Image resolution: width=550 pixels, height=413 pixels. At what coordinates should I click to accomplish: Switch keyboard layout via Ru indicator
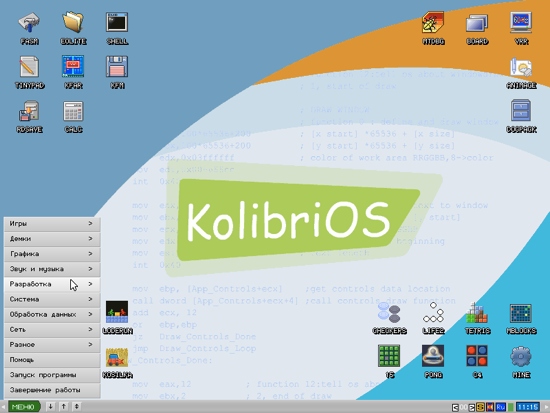click(501, 407)
